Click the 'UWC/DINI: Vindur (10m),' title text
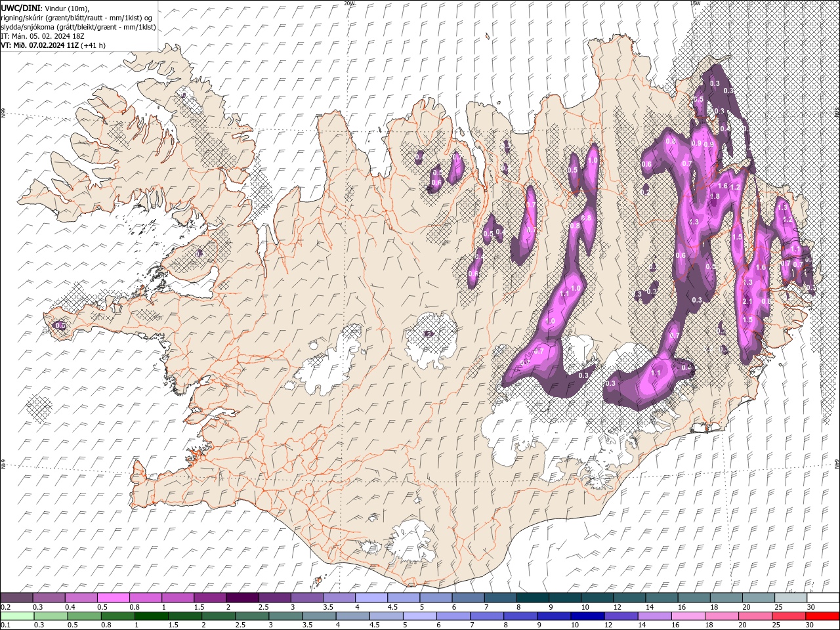Image resolution: width=840 pixels, height=630 pixels. pyautogui.click(x=45, y=7)
